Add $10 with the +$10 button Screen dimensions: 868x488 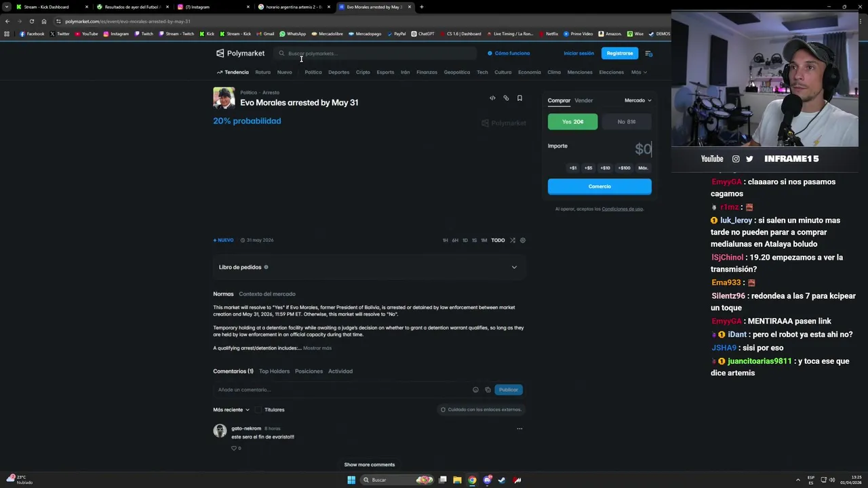[x=605, y=168]
